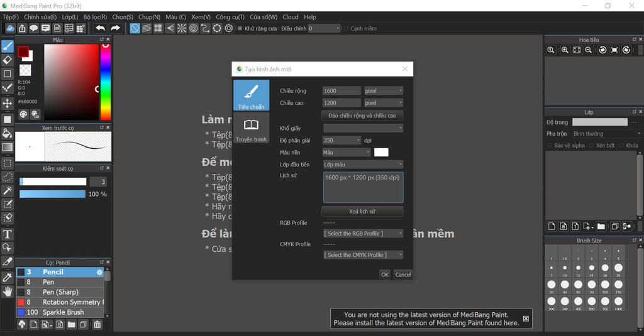Viewport: 644px width, 336px height.
Task: Click OK in new image dialog
Action: tap(384, 274)
